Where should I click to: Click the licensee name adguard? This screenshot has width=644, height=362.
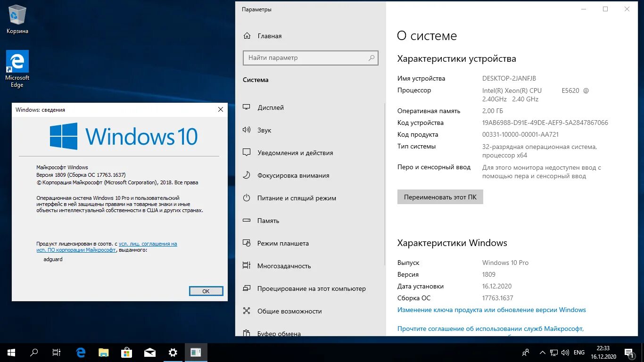(x=53, y=259)
